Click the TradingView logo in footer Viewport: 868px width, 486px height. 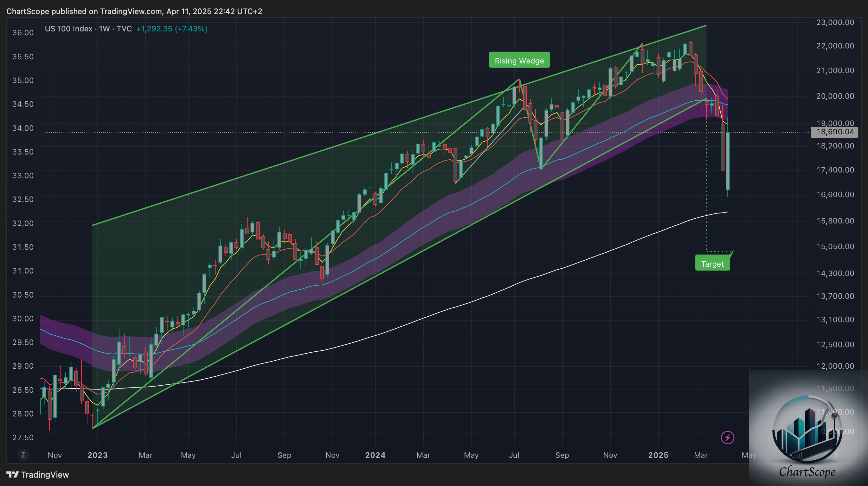click(38, 474)
